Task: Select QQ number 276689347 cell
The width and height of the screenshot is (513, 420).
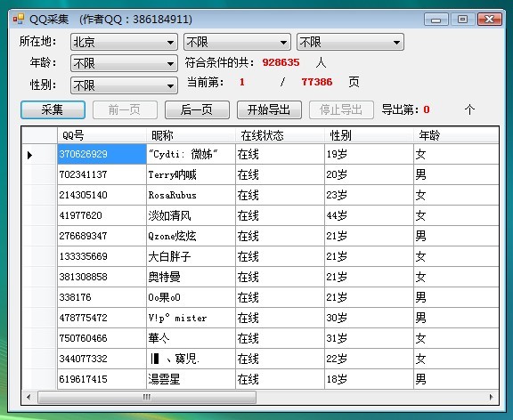Action: coord(102,236)
